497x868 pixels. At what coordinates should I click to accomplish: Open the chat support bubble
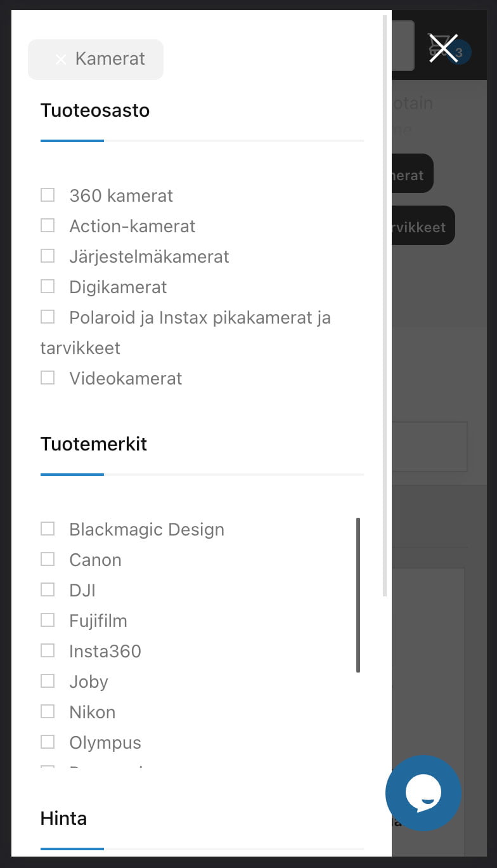tap(423, 793)
